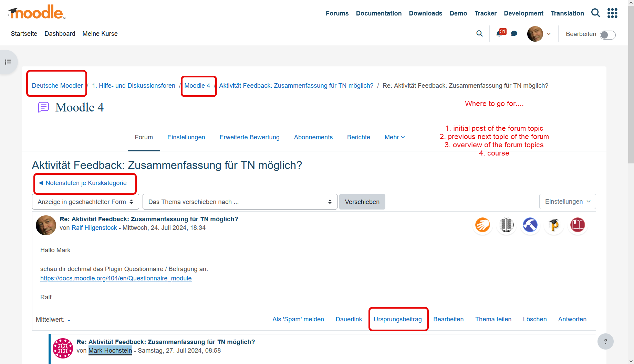The height and width of the screenshot is (364, 634).
Task: Expand the Mehr dropdown in tab bar
Action: [x=395, y=137]
